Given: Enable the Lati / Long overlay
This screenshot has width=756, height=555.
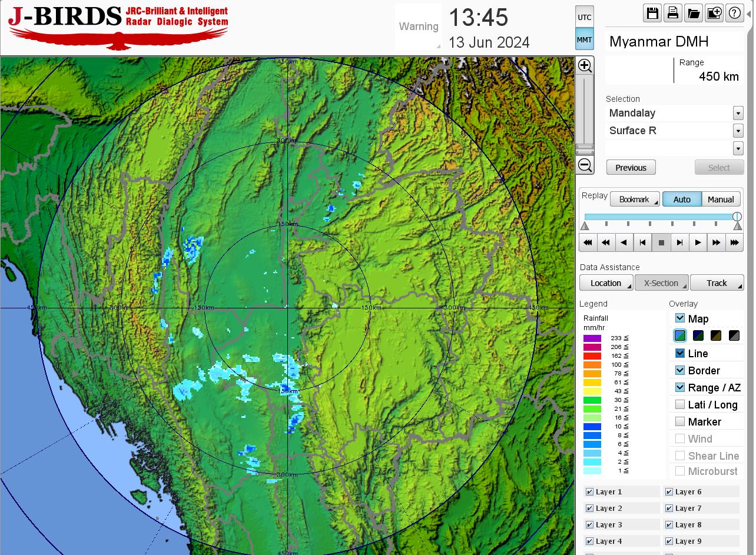Looking at the screenshot, I should tap(680, 404).
